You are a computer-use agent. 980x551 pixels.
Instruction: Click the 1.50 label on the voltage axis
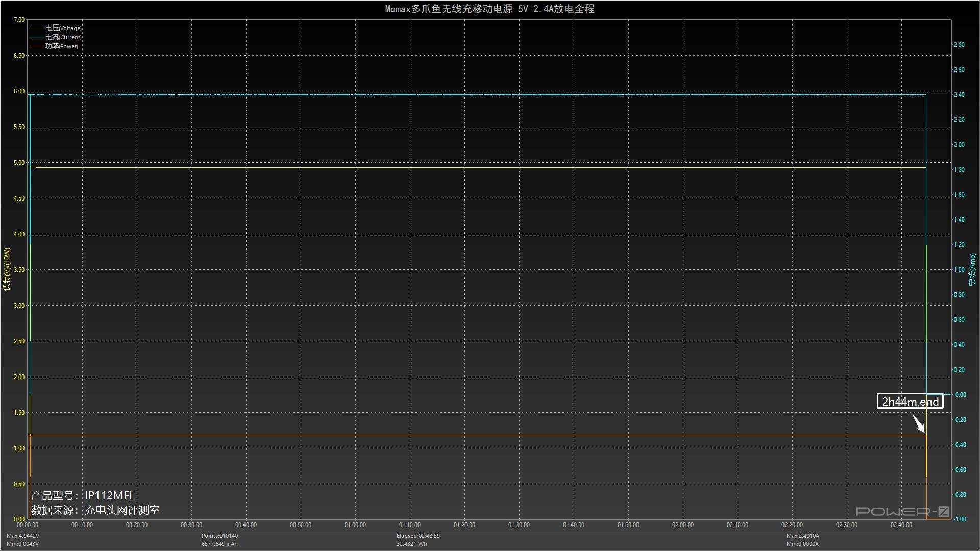tap(19, 413)
